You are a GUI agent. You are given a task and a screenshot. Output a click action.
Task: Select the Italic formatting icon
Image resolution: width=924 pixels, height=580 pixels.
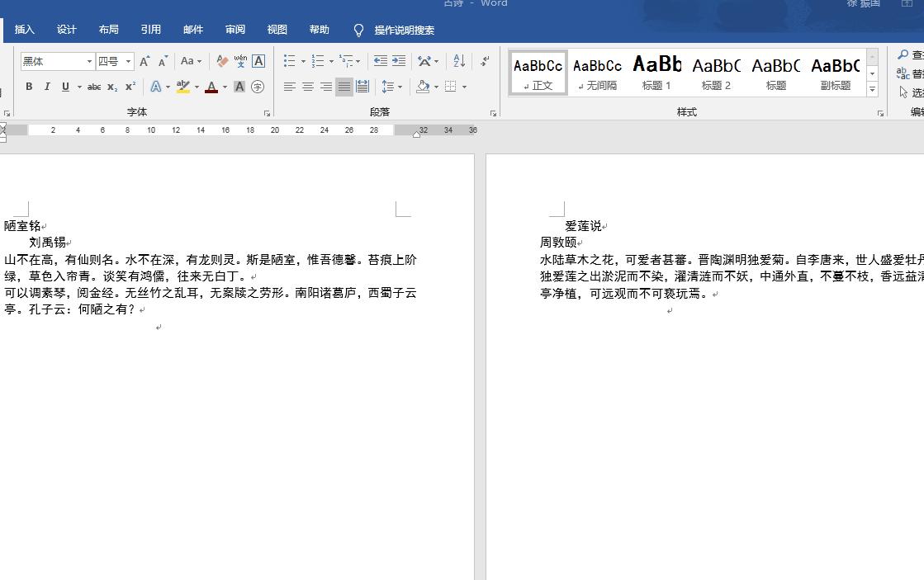(46, 86)
